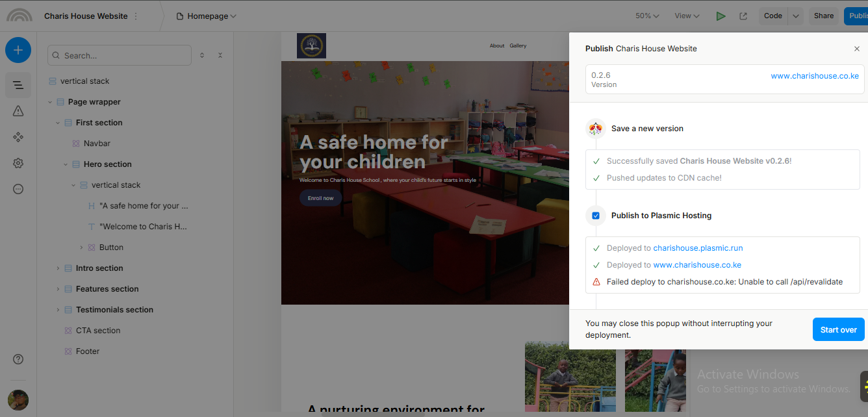This screenshot has width=868, height=417.
Task: Expand the Intro section node
Action: click(x=58, y=268)
